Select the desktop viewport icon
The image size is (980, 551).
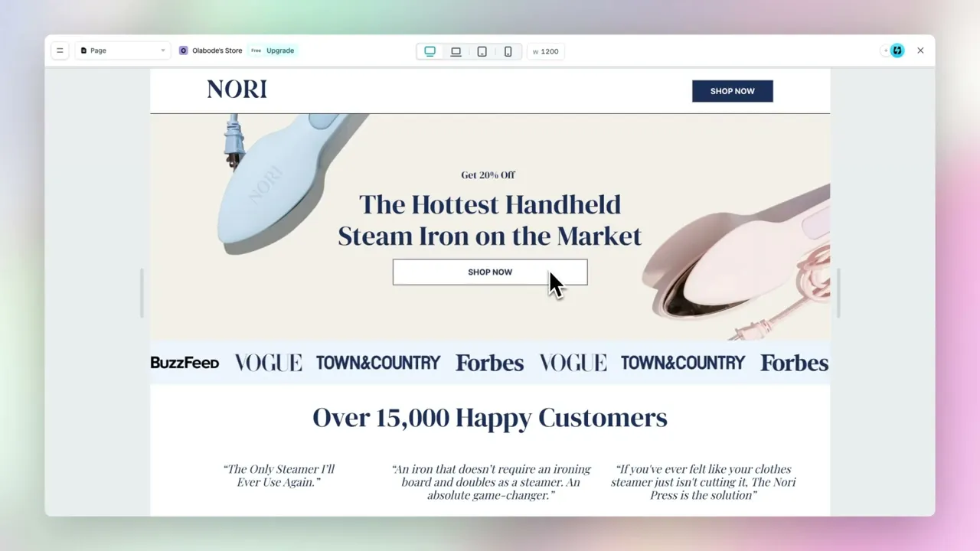tap(430, 51)
